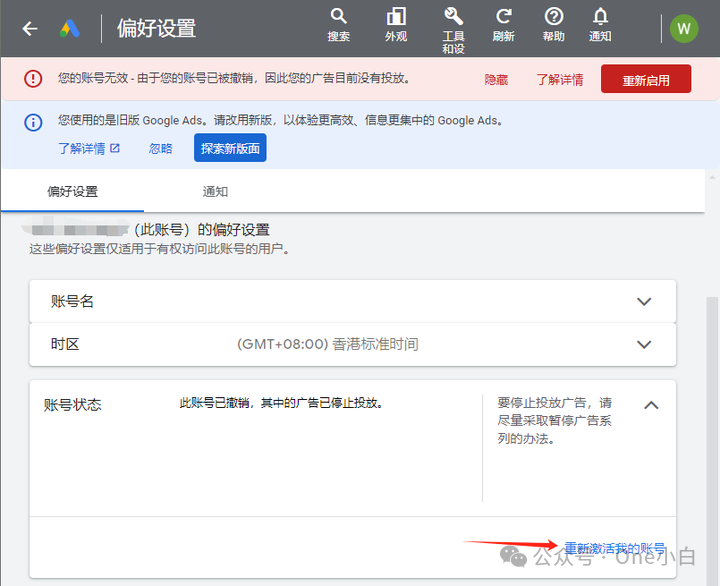
Task: Open 了解详情 in the red banner
Action: click(x=560, y=80)
